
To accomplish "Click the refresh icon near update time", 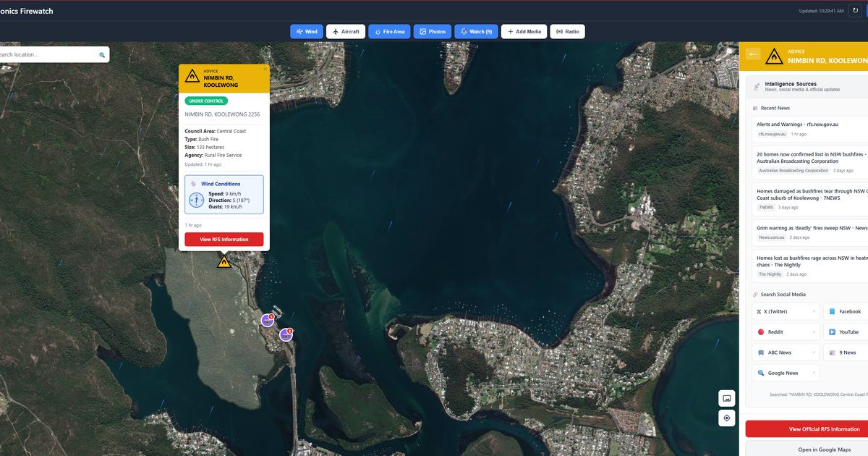I will [856, 11].
